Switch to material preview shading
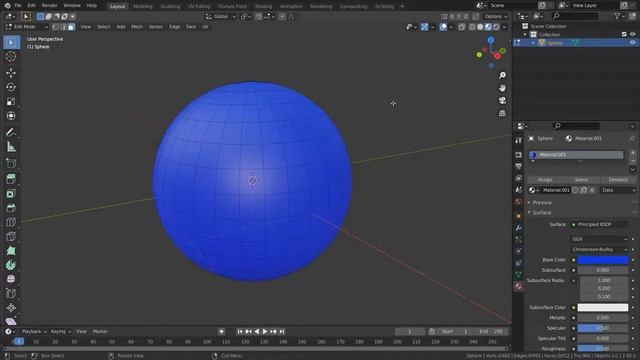Image resolution: width=640 pixels, height=360 pixels. tap(488, 27)
